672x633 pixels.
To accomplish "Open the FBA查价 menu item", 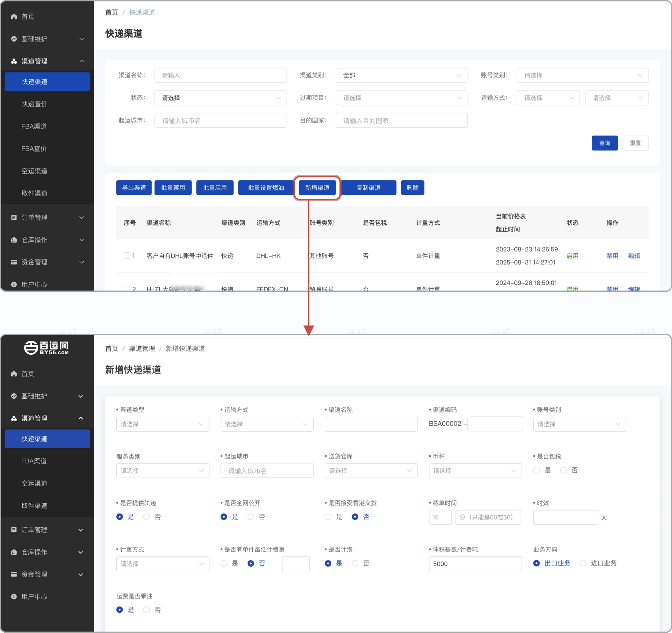I will (x=34, y=148).
